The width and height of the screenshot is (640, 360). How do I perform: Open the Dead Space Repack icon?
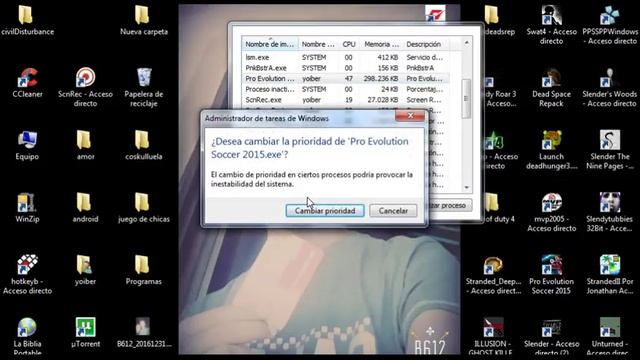(551, 78)
